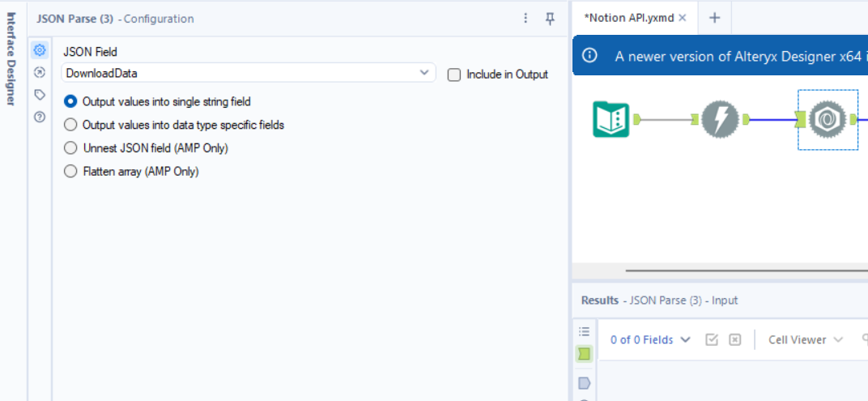Select the green input anchor in Results
The image size is (868, 401).
(x=584, y=353)
